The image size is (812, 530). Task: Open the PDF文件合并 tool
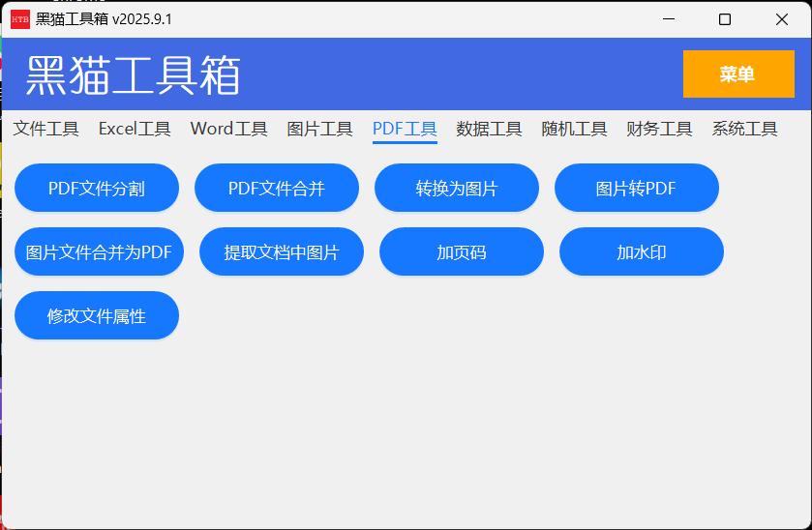pyautogui.click(x=277, y=189)
